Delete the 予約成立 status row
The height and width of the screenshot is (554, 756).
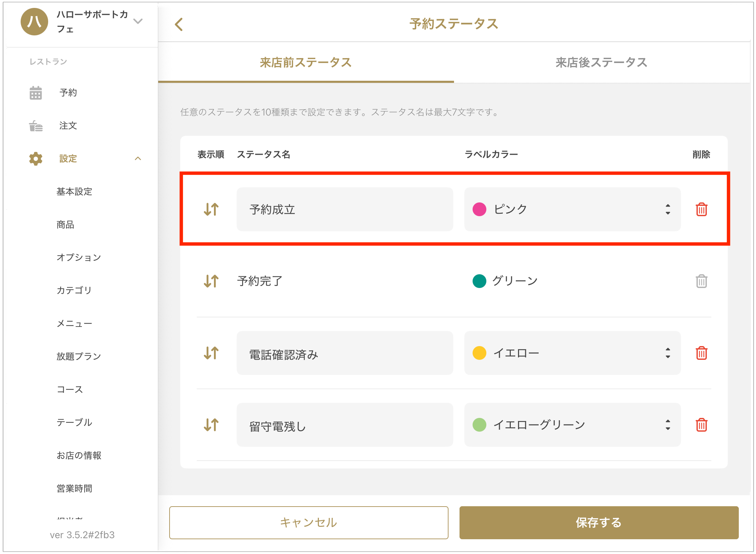[x=701, y=209]
